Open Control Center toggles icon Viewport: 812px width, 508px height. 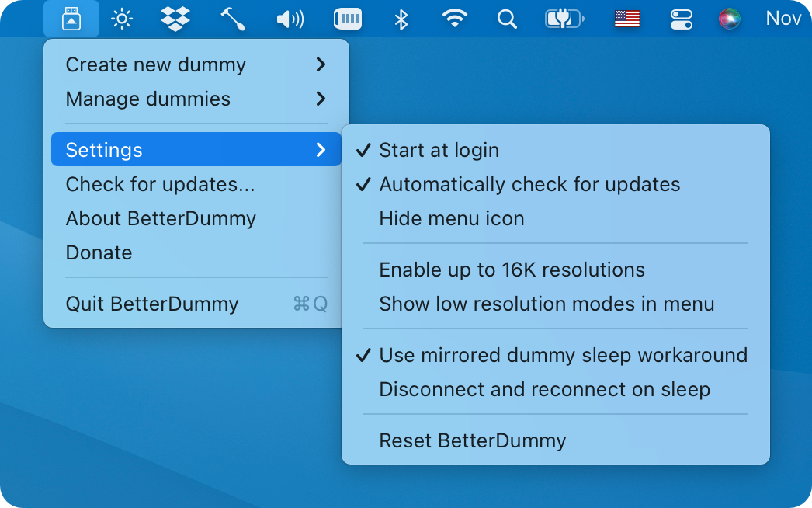coord(681,19)
